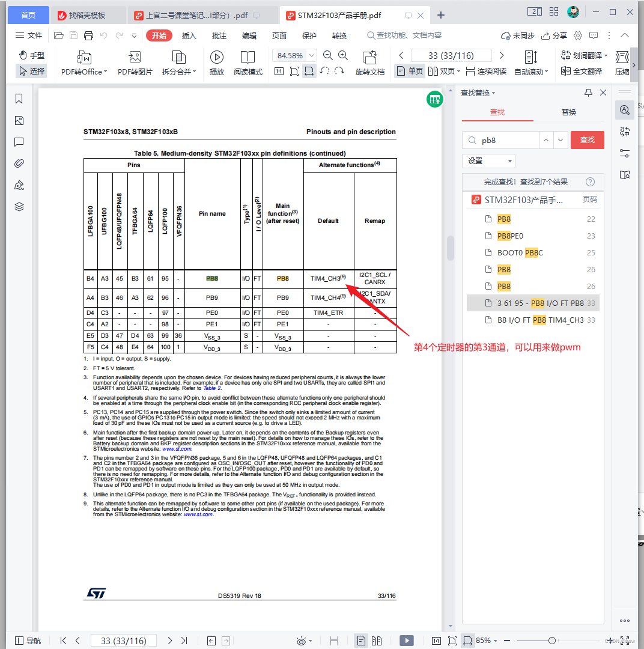
Task: Activate the Select tool
Action: 32,71
